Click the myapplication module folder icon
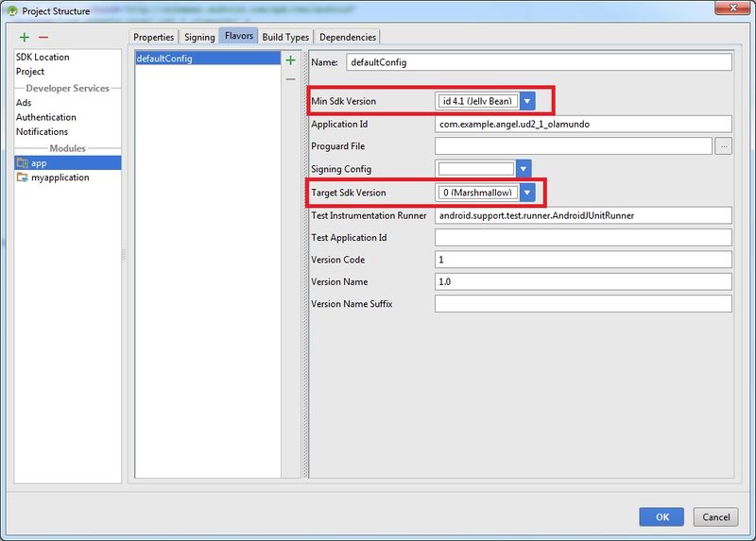The width and height of the screenshot is (756, 541). 22,178
